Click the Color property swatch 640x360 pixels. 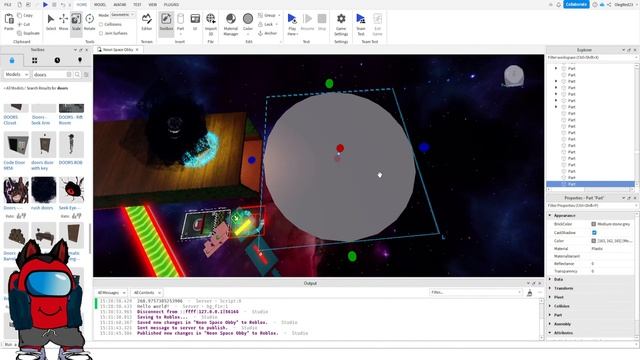pyautogui.click(x=593, y=241)
